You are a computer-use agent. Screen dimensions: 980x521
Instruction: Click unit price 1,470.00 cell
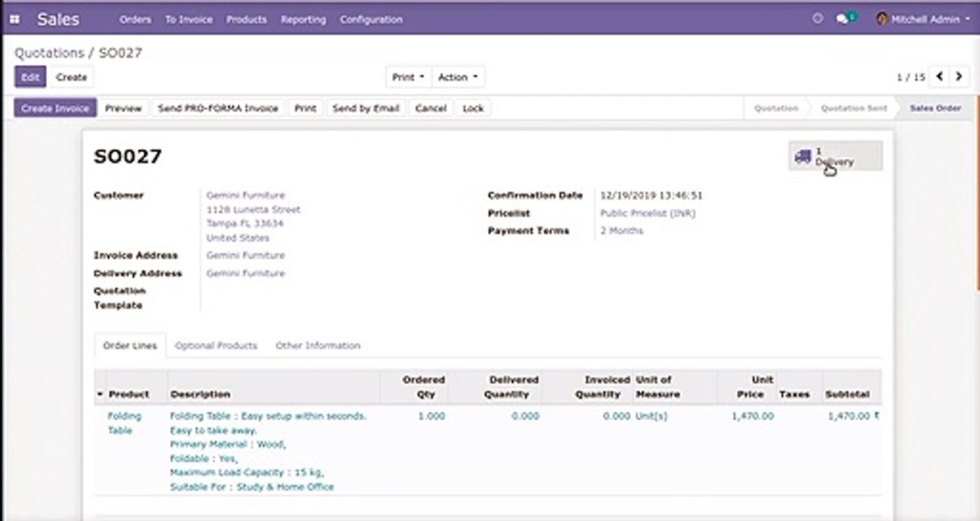[x=752, y=416]
